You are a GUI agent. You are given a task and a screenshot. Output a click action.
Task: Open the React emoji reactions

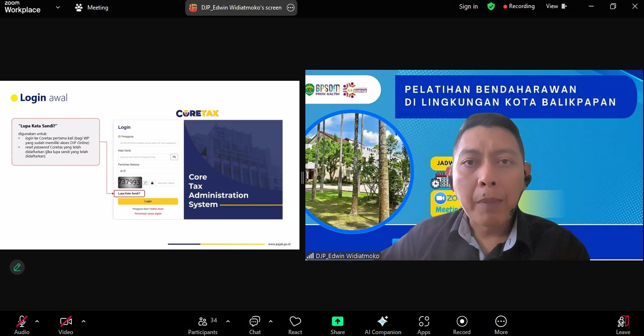pyautogui.click(x=295, y=325)
